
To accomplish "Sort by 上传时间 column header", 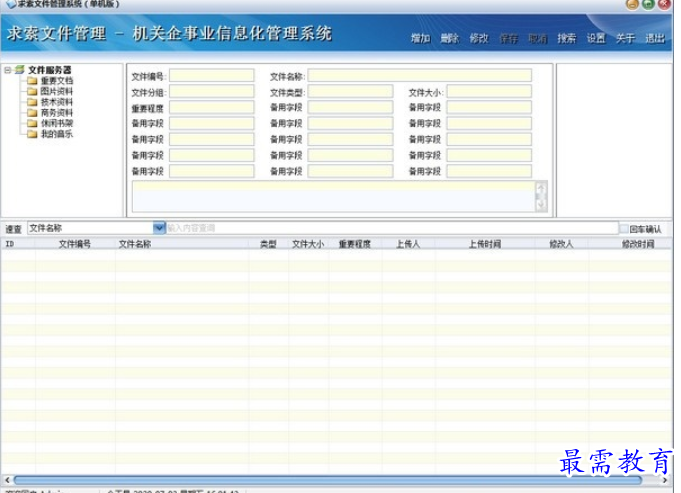I will pyautogui.click(x=485, y=244).
